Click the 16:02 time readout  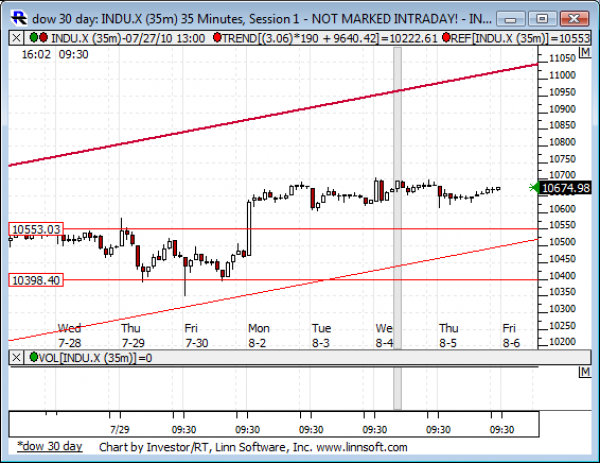point(36,54)
